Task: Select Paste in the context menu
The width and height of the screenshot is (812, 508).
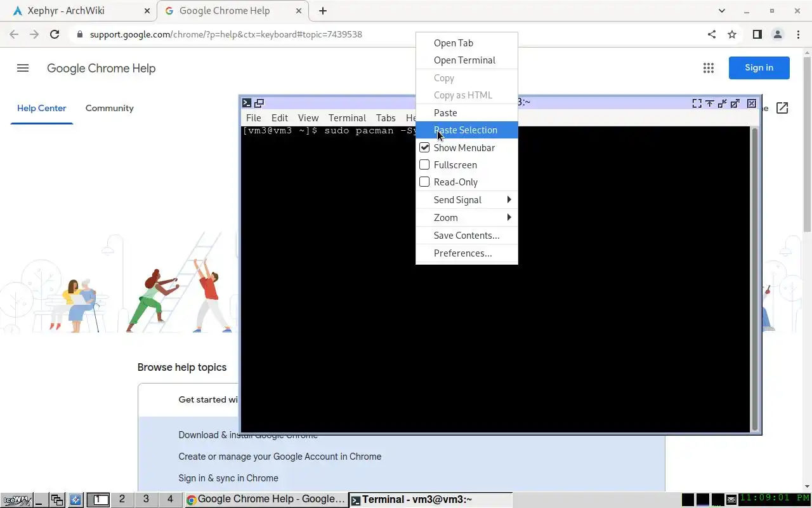Action: click(x=467, y=112)
